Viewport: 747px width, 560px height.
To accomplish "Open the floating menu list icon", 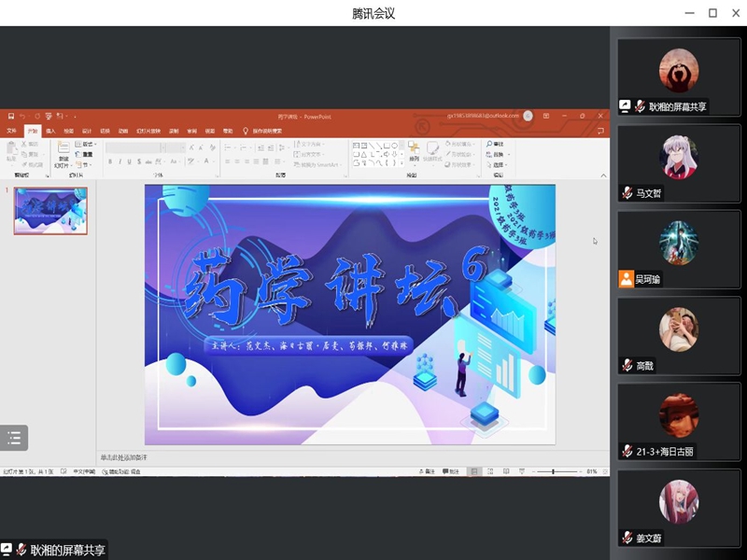I will [14, 438].
